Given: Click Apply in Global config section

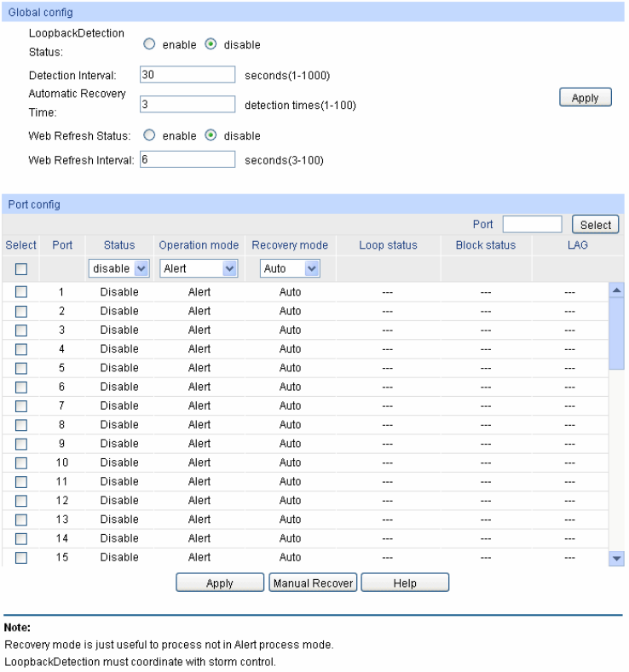Looking at the screenshot, I should pos(585,98).
